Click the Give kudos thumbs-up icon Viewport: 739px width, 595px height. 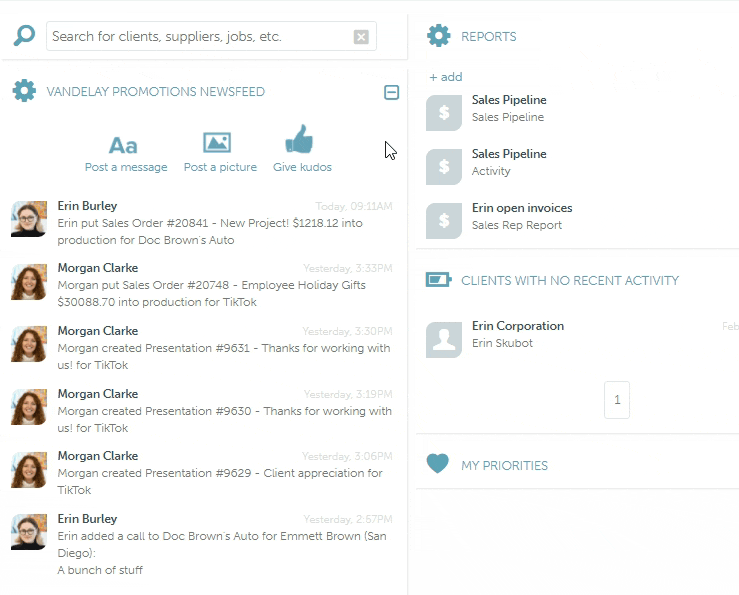click(x=300, y=141)
